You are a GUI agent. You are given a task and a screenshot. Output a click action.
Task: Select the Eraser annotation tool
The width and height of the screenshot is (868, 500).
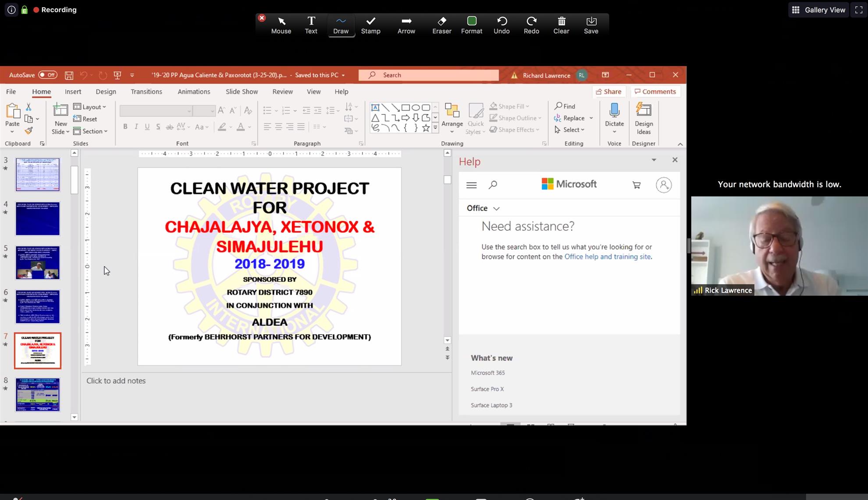click(x=441, y=25)
